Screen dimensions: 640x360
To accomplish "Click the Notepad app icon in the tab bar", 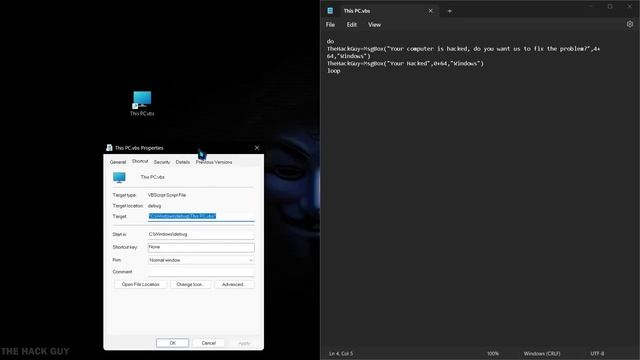I will [330, 11].
